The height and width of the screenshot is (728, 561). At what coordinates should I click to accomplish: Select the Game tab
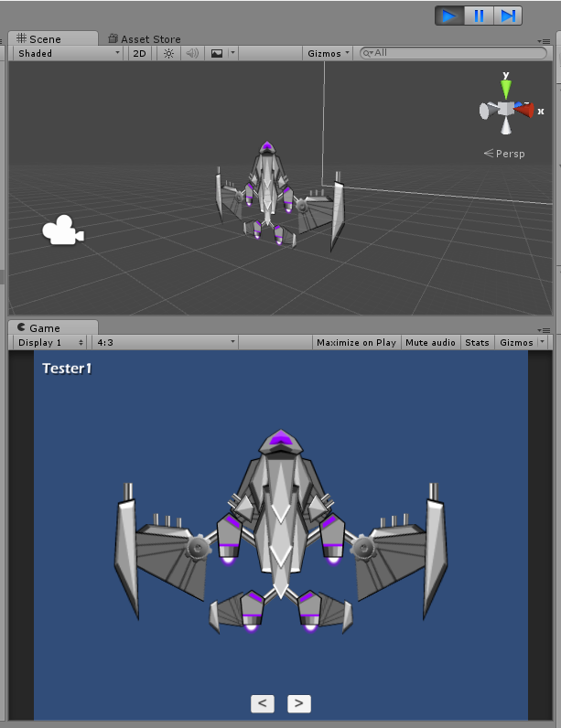53,327
